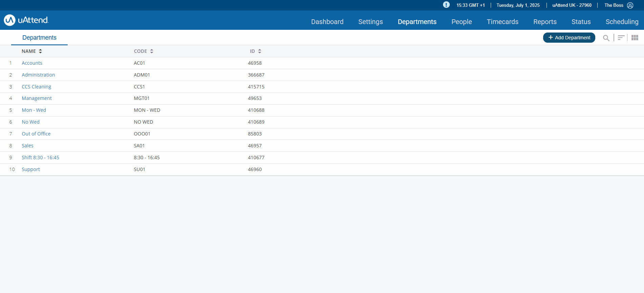
Task: Open The Boss user profile icon
Action: click(x=630, y=5)
